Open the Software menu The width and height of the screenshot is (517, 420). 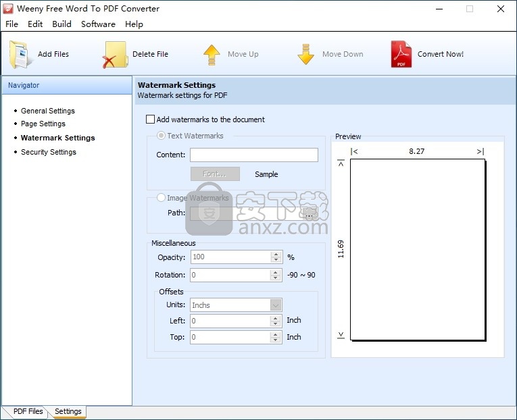[x=98, y=24]
